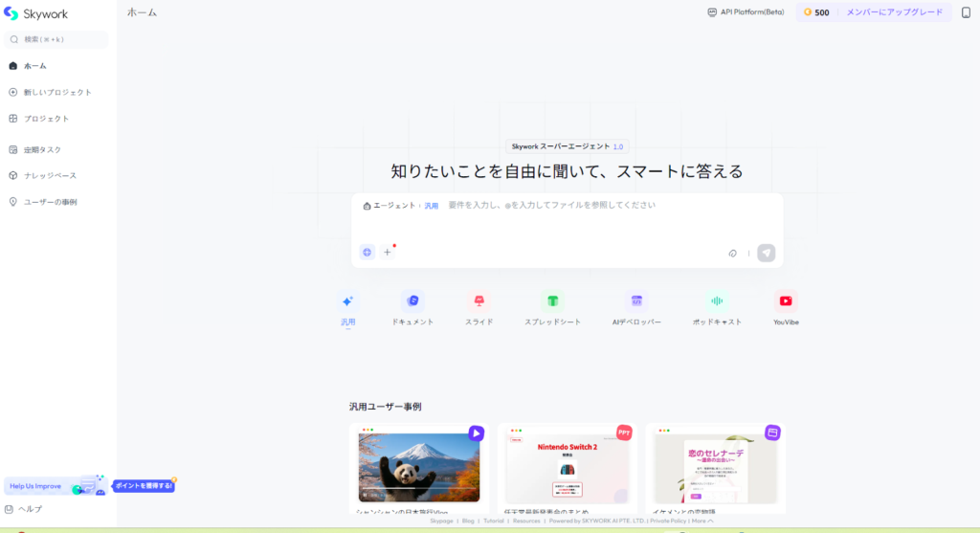The height and width of the screenshot is (533, 980).
Task: Open the AIデベロッパー developer icon
Action: coord(636,301)
